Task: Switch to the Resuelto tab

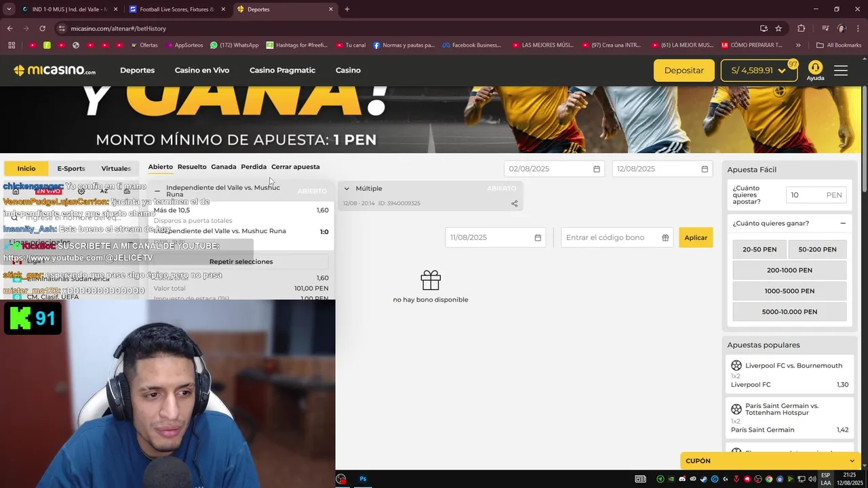Action: [192, 167]
